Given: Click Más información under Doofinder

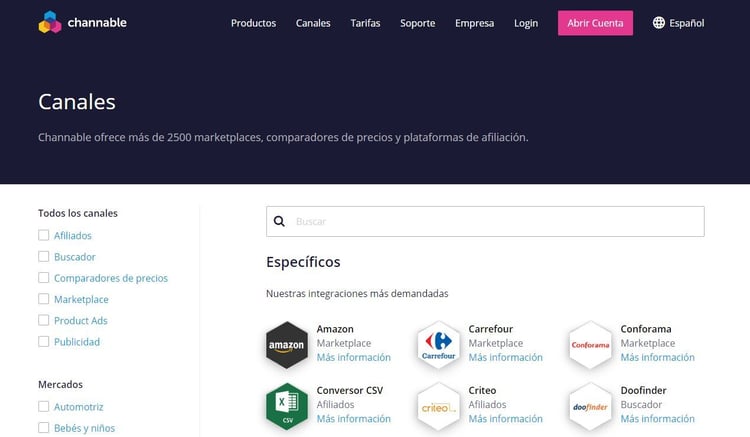Looking at the screenshot, I should [x=658, y=418].
